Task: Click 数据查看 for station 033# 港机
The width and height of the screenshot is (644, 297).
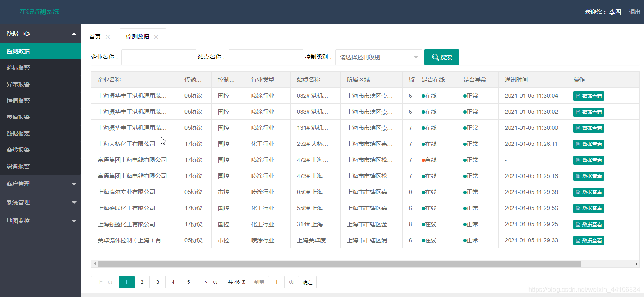Action: [x=588, y=112]
